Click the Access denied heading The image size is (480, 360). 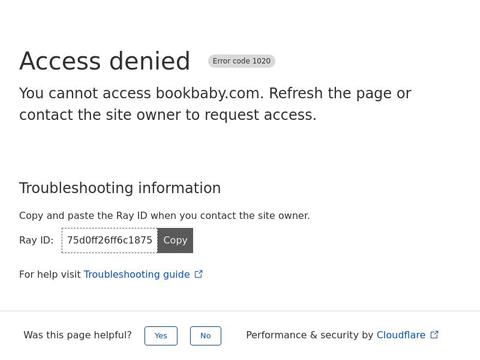click(x=105, y=61)
